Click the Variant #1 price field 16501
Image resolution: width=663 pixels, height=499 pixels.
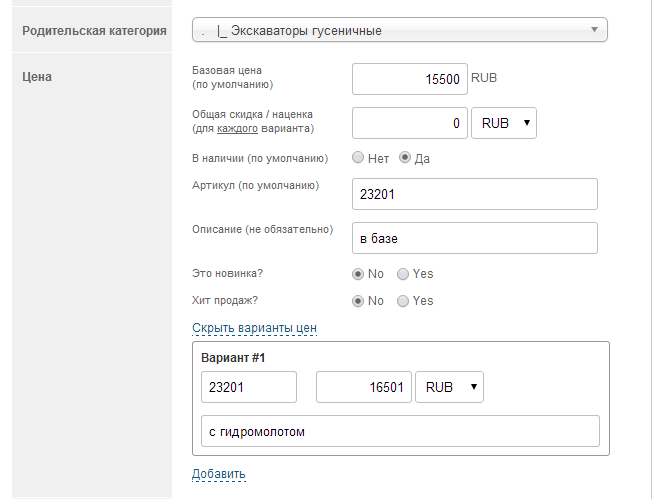coord(364,387)
